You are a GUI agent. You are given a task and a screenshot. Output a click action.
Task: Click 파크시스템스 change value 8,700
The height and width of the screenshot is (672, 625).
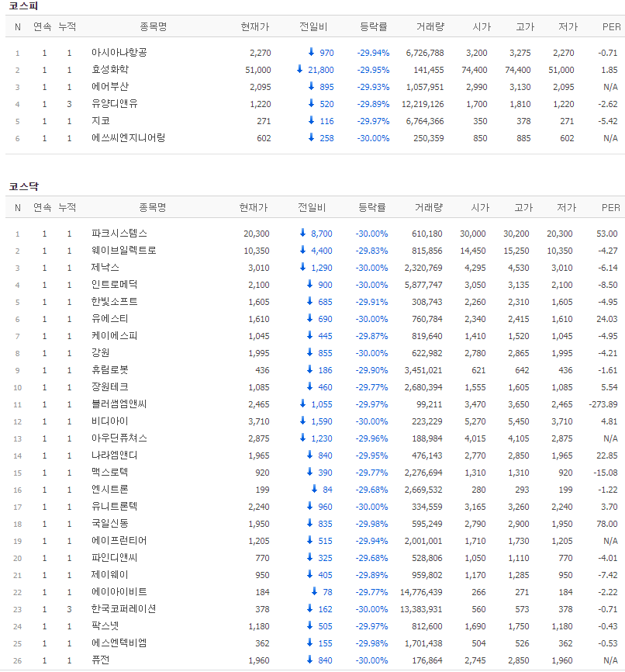coord(322,234)
